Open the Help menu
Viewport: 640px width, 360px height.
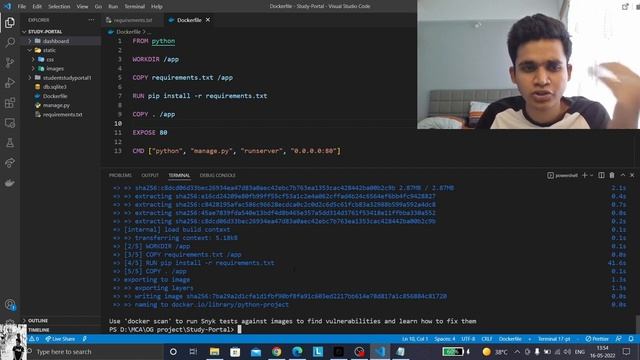pyautogui.click(x=157, y=6)
